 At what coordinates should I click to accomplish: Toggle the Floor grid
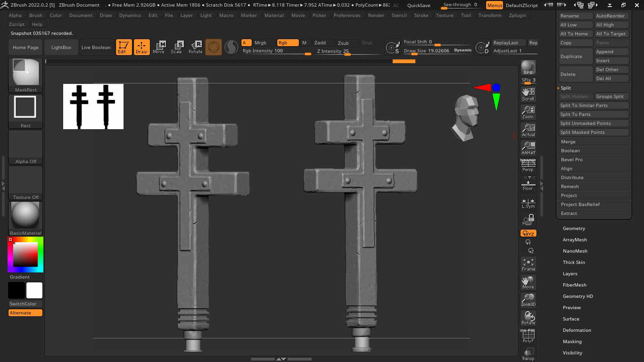pyautogui.click(x=528, y=185)
